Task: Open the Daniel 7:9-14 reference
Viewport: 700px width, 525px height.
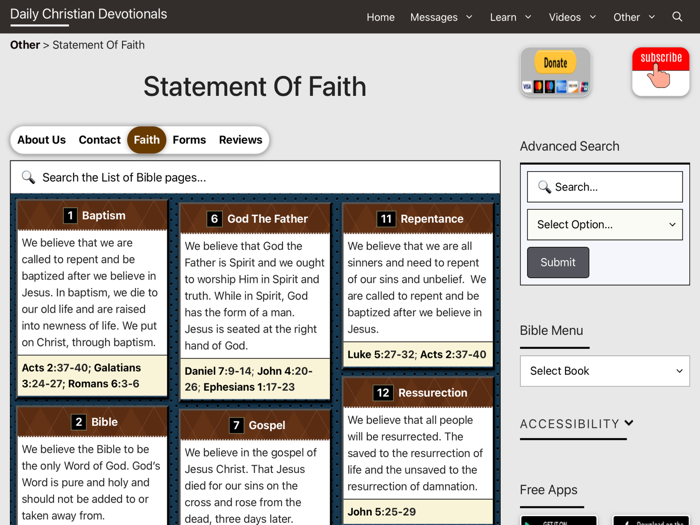Action: (218, 371)
